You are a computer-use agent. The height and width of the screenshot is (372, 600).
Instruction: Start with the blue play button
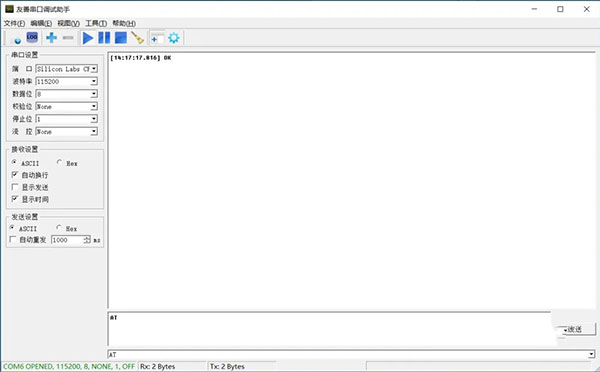[x=88, y=38]
